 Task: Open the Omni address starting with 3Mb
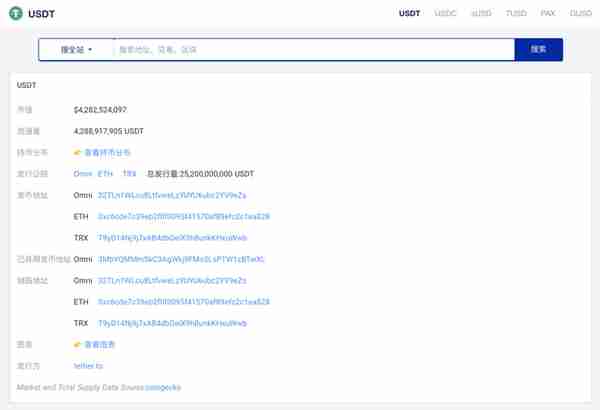pos(181,259)
